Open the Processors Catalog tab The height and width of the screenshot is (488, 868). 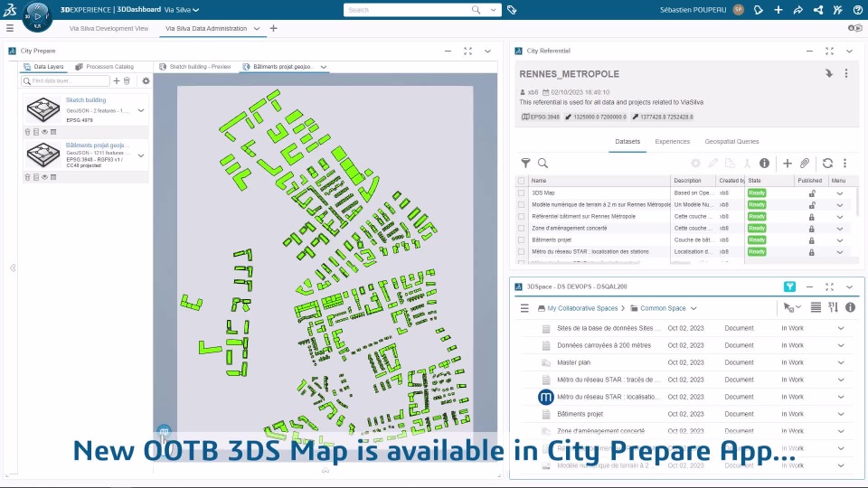[x=105, y=67]
